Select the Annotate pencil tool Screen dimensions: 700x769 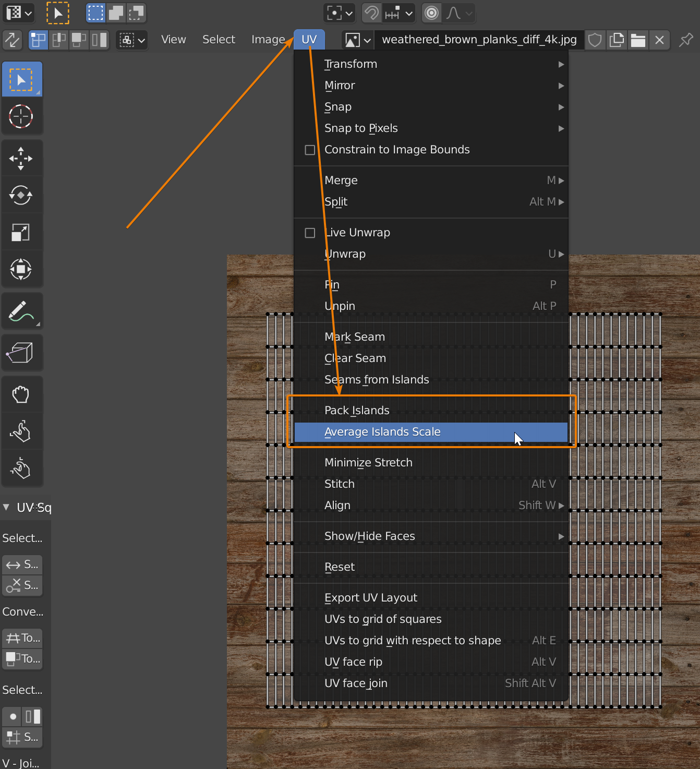pyautogui.click(x=21, y=311)
